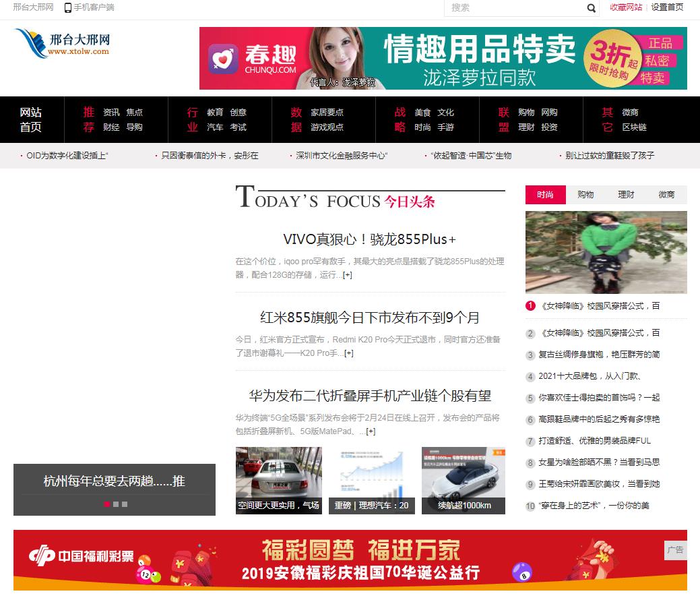Switch to the 微商 tab in sidebar

666,195
